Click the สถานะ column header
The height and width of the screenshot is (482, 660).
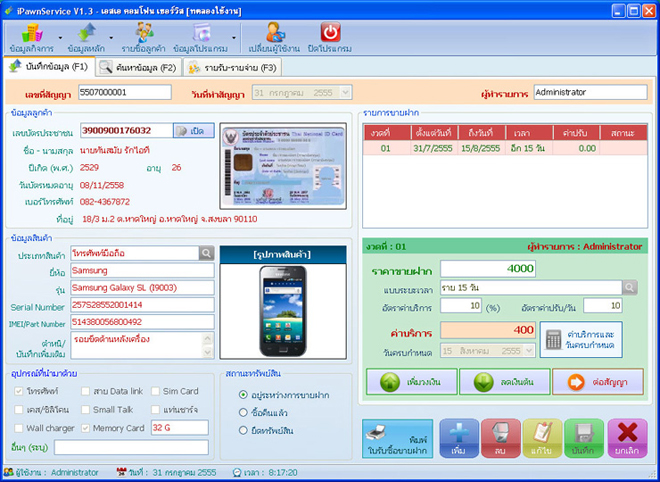click(x=624, y=133)
